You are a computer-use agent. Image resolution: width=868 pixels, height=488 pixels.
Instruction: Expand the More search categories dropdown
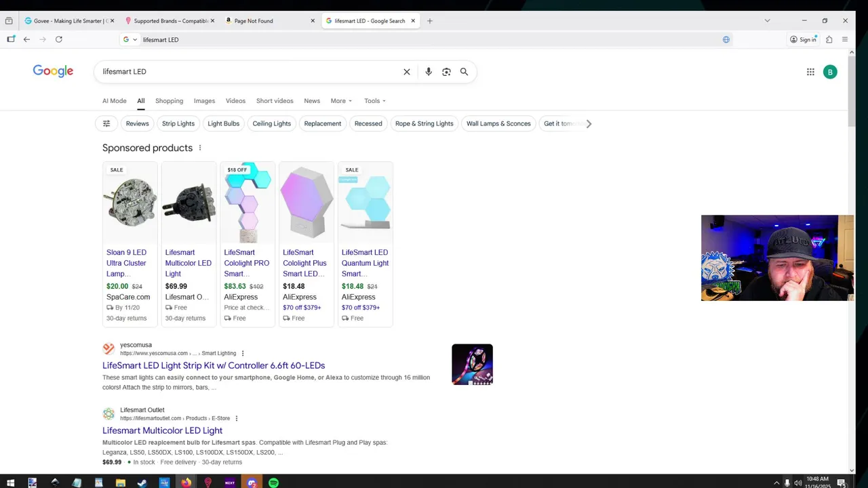tap(341, 101)
